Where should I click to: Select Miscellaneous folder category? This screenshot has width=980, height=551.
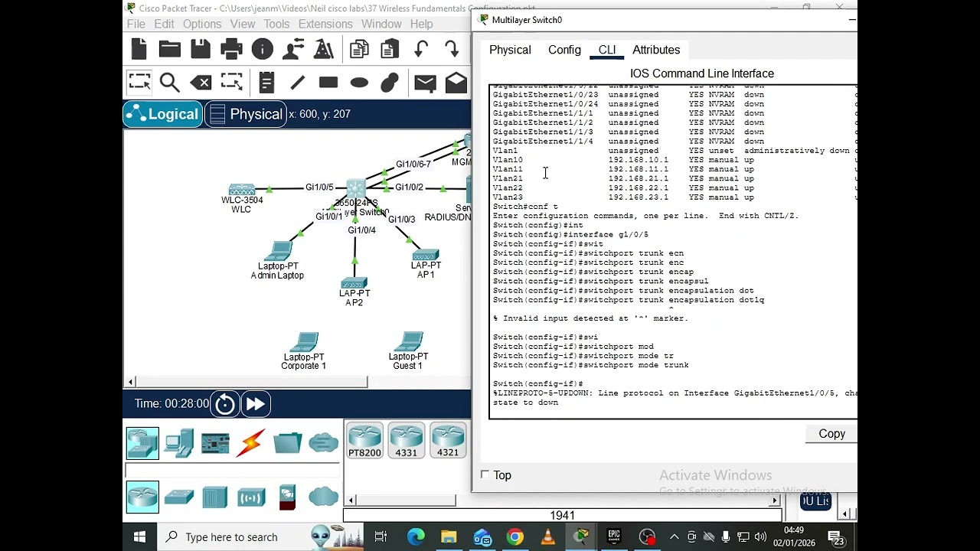point(287,443)
